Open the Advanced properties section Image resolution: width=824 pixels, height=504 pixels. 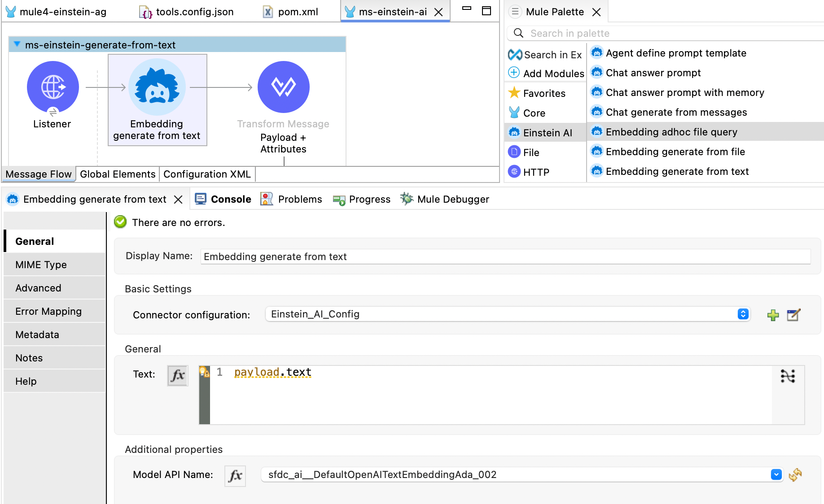pos(55,288)
